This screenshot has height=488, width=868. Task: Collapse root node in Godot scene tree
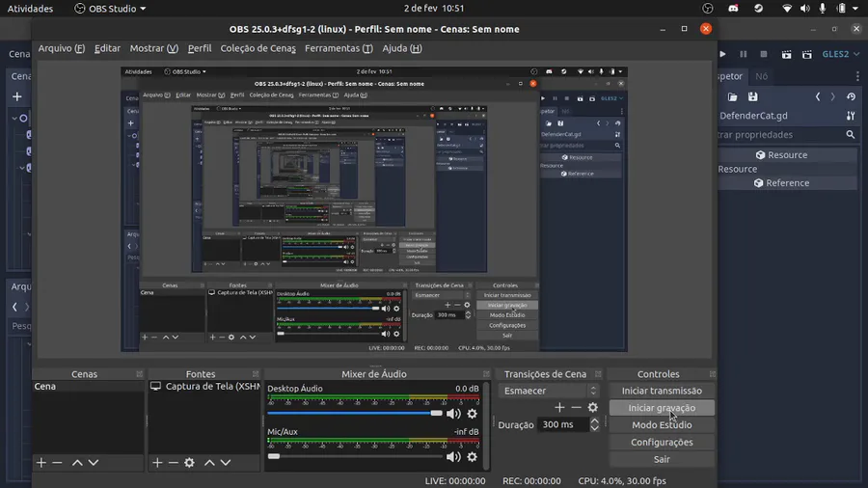pos(14,118)
